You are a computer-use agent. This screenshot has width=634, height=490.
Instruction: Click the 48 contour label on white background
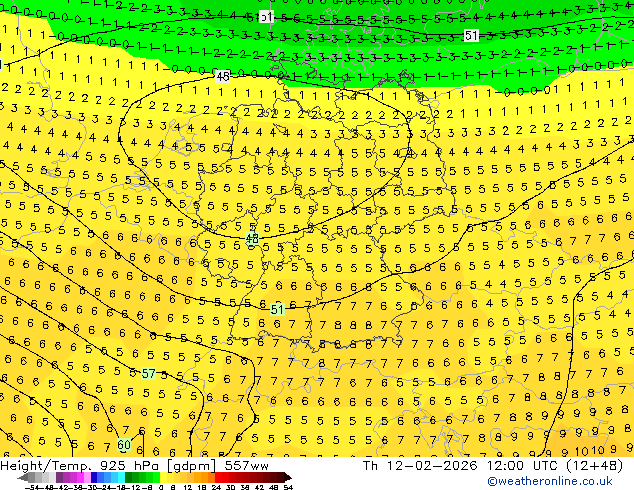(223, 76)
